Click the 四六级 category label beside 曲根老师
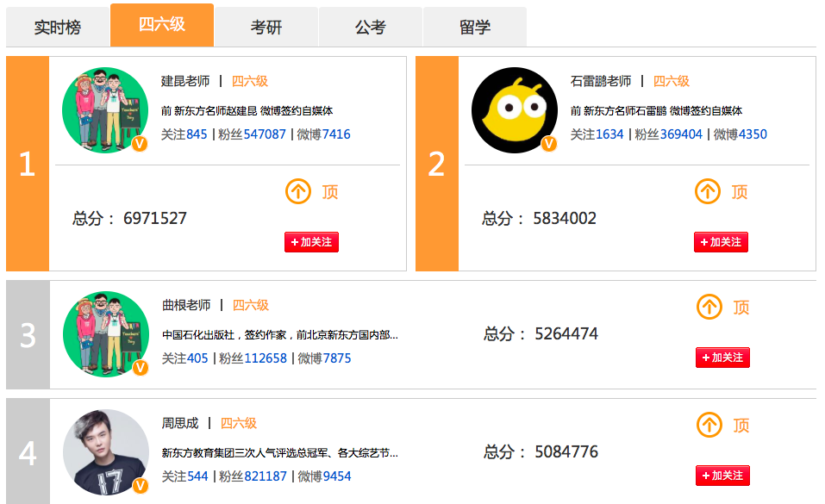Screen dimensions: 825x504 tap(251, 305)
